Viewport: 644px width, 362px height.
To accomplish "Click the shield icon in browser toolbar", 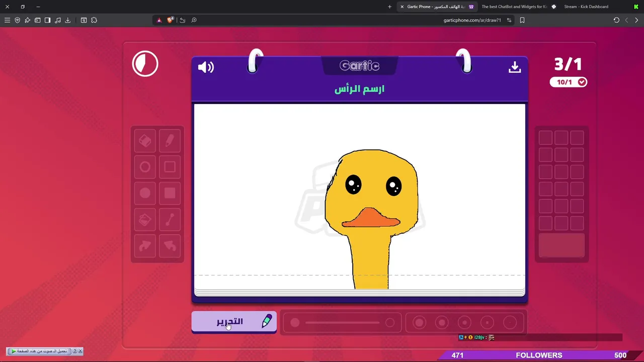I will click(17, 20).
